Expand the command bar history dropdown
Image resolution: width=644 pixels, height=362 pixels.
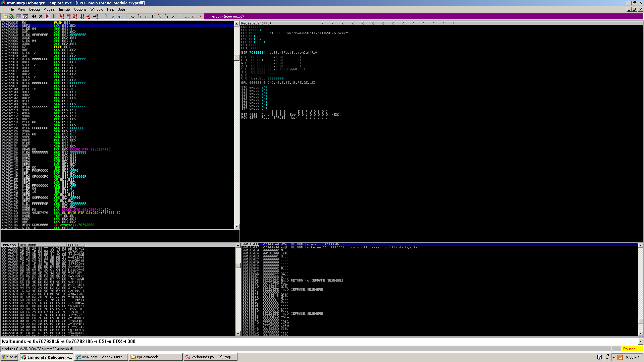(x=640, y=341)
